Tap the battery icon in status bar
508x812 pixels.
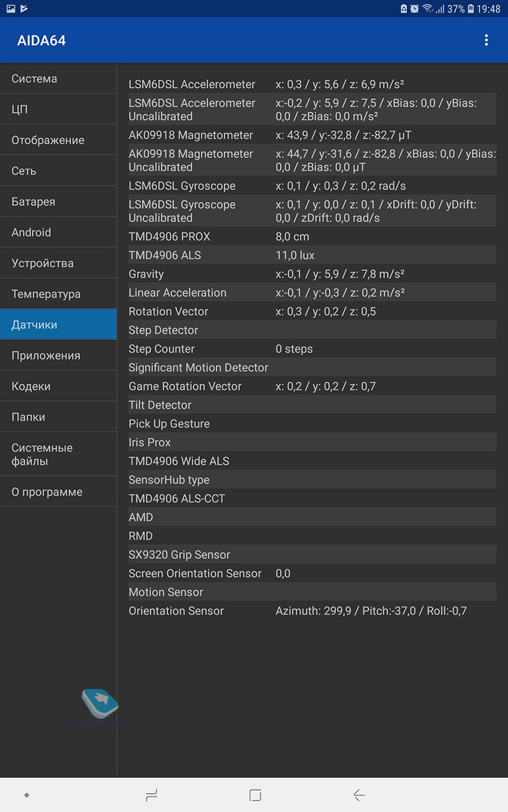pos(471,9)
